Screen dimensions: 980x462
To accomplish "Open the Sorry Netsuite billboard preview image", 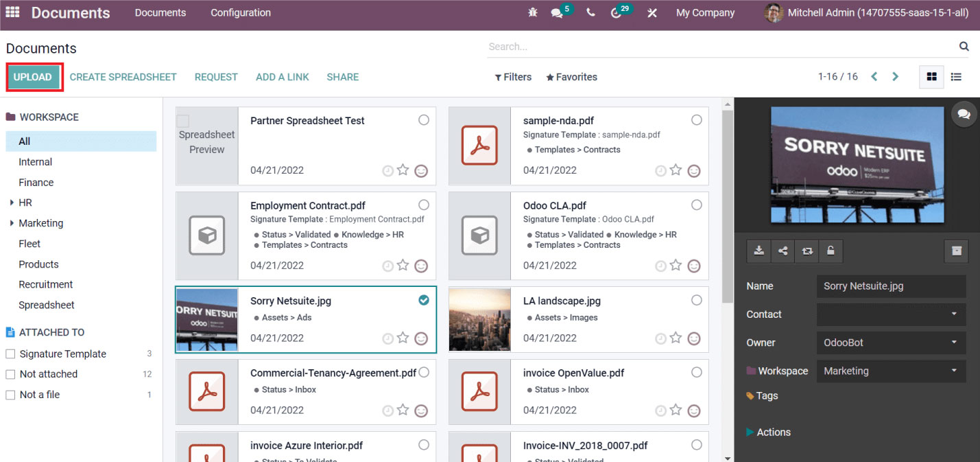I will click(x=857, y=165).
